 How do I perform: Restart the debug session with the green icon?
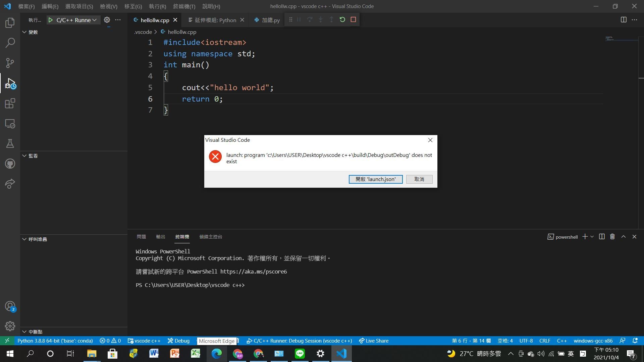(x=342, y=19)
